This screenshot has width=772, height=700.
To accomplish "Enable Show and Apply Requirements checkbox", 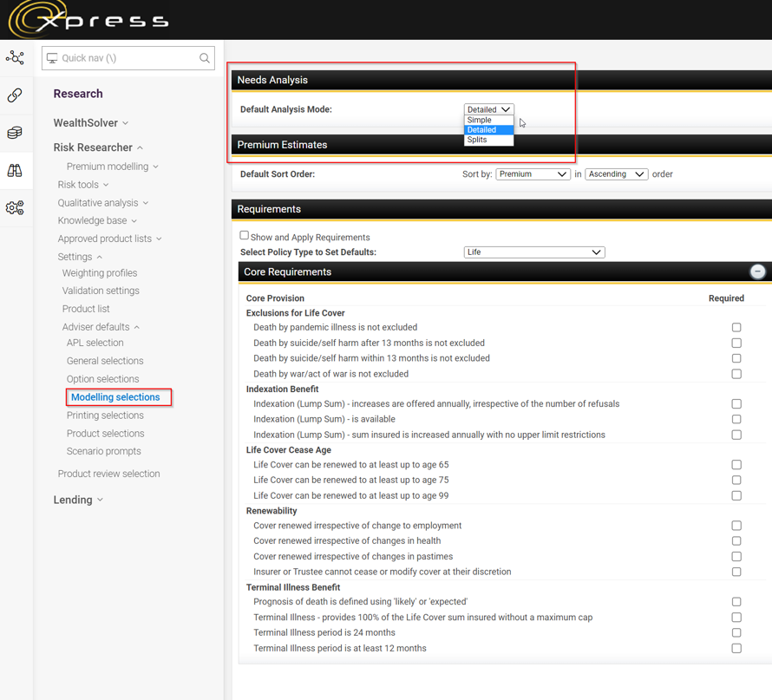I will point(245,236).
